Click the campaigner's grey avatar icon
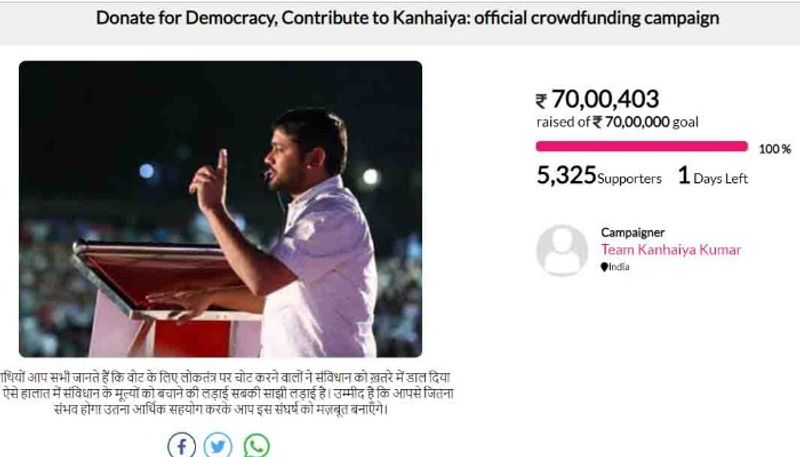Image resolution: width=800 pixels, height=457 pixels. pyautogui.click(x=562, y=250)
